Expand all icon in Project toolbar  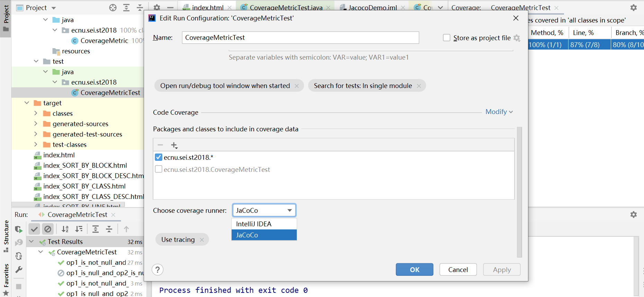(x=126, y=8)
